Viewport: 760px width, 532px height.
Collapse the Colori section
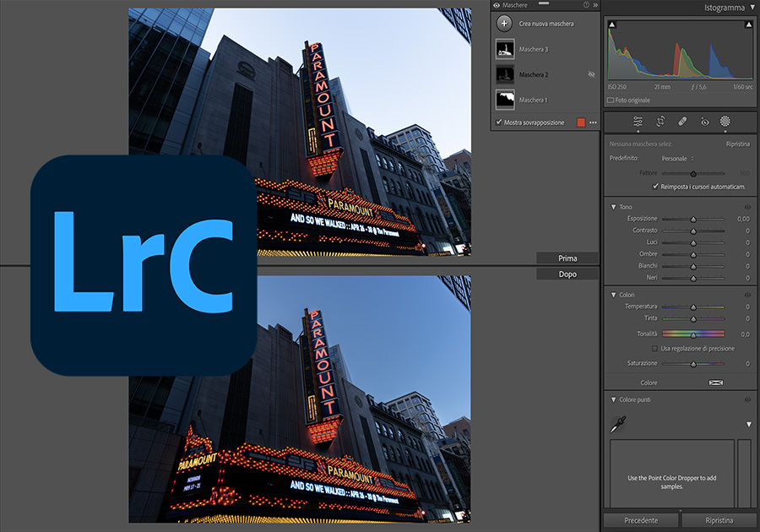[x=613, y=295]
